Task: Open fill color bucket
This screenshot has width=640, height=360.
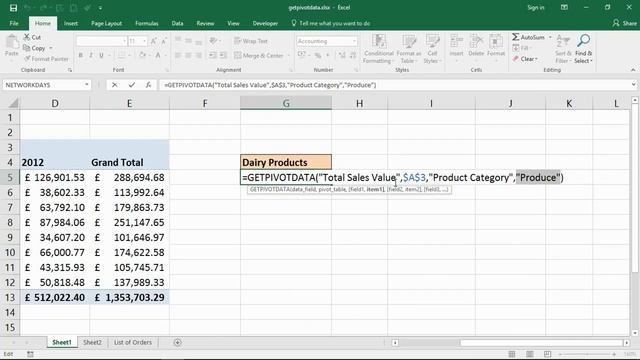Action: pyautogui.click(x=142, y=55)
